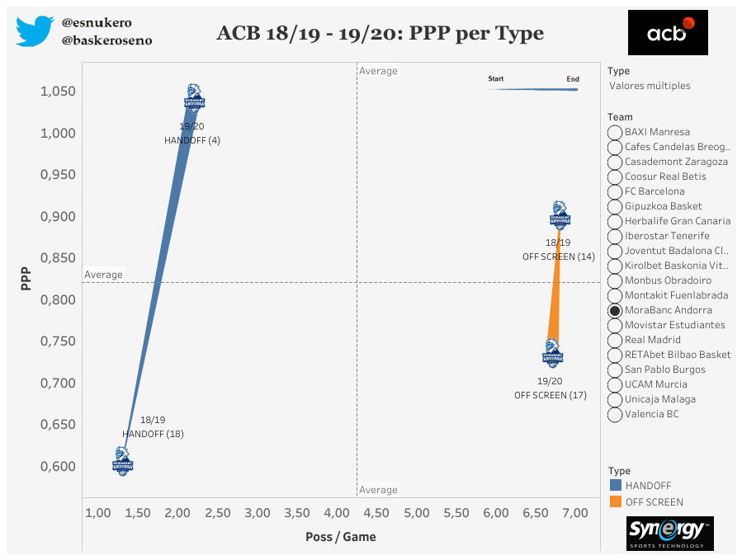Click the @esnukero Twitter handle
742x560 pixels.
97,23
